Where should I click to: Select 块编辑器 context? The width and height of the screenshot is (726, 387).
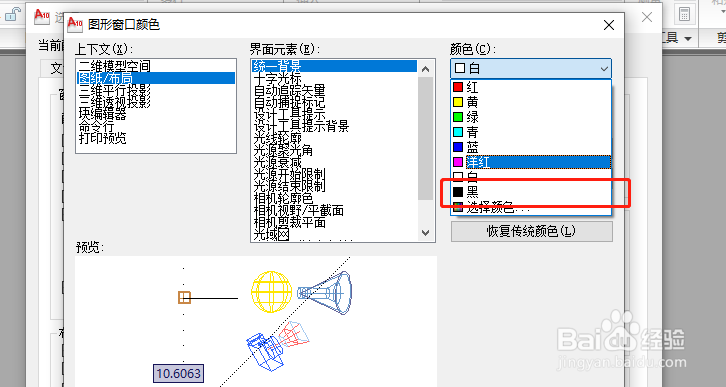point(156,114)
